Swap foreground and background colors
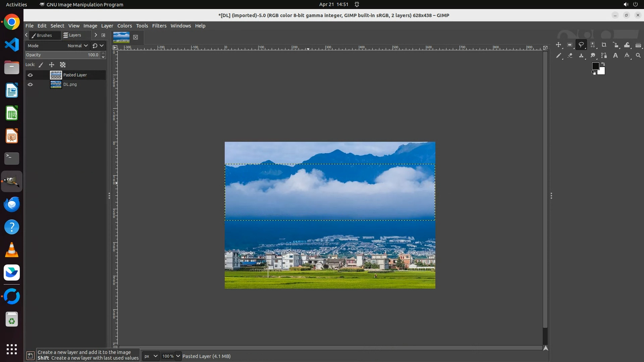The image size is (644, 362). pyautogui.click(x=603, y=64)
